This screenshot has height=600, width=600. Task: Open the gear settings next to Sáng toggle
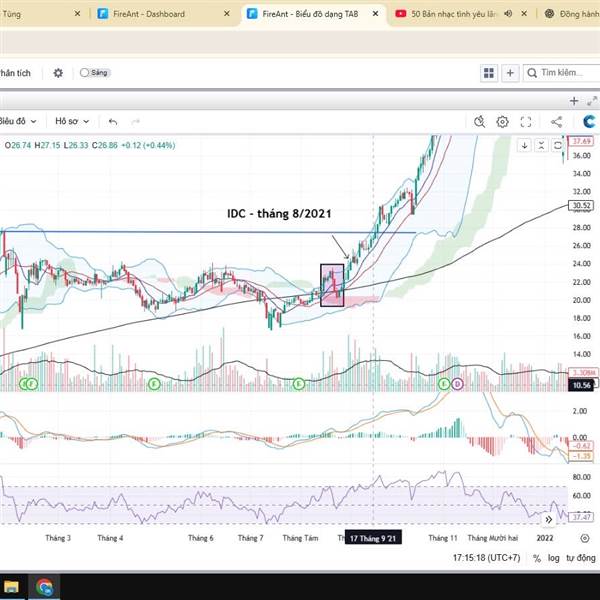58,73
